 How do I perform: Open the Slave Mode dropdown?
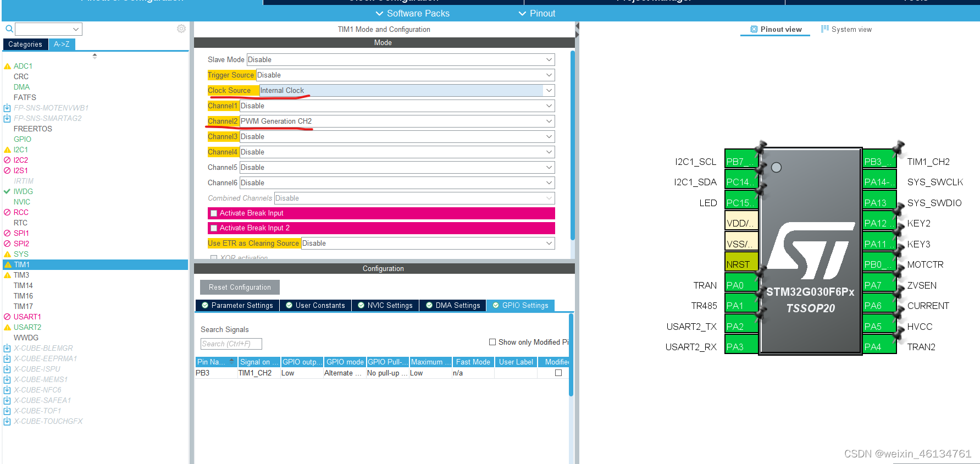(x=401, y=59)
